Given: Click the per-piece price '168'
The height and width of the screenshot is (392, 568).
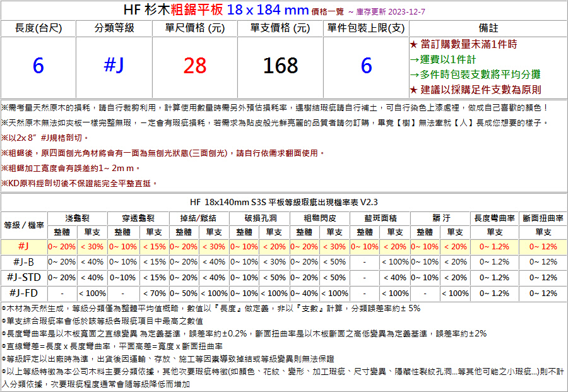Looking at the screenshot, I should 280,66.
